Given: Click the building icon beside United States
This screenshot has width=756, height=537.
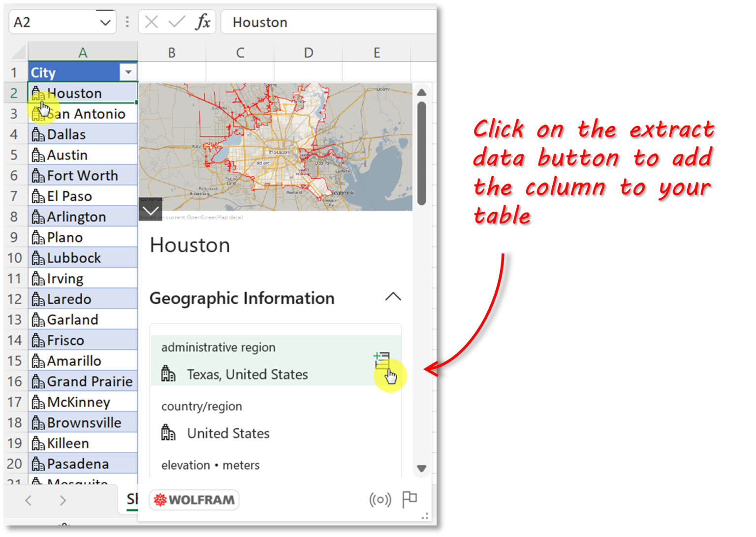Looking at the screenshot, I should [168, 432].
